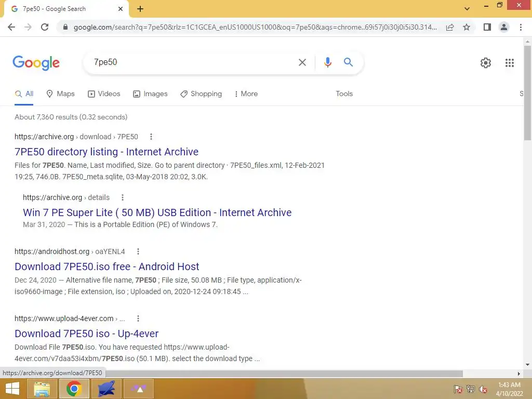Open the Windows Start button
532x399 pixels.
click(12, 389)
